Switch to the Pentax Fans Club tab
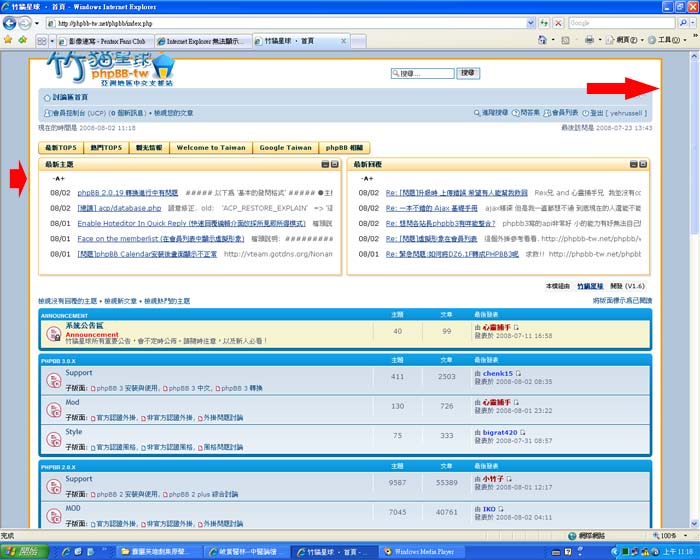The width and height of the screenshot is (700, 560). [x=105, y=41]
